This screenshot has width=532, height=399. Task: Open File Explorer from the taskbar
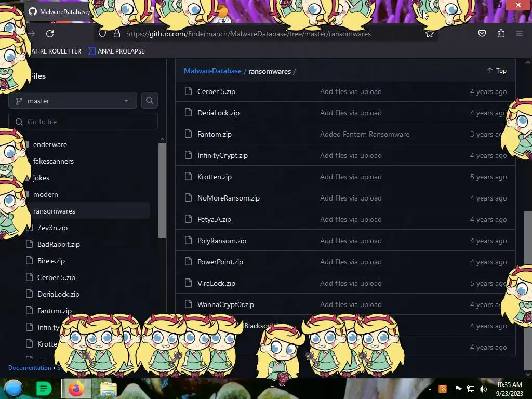click(109, 389)
